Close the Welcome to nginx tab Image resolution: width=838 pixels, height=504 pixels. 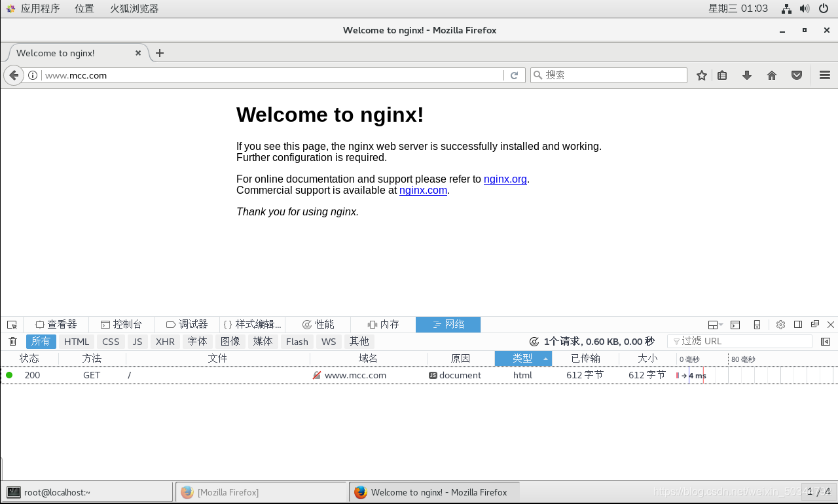[x=138, y=53]
